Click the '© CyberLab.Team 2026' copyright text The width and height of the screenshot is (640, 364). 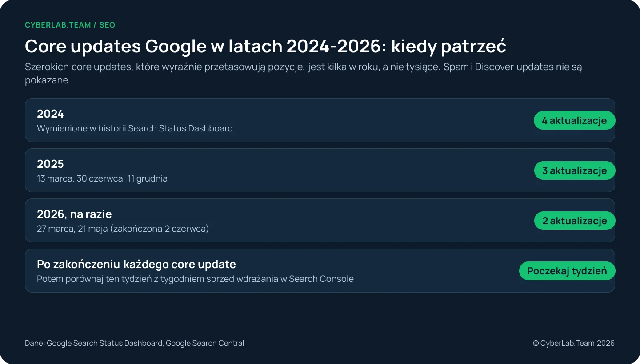pos(574,343)
